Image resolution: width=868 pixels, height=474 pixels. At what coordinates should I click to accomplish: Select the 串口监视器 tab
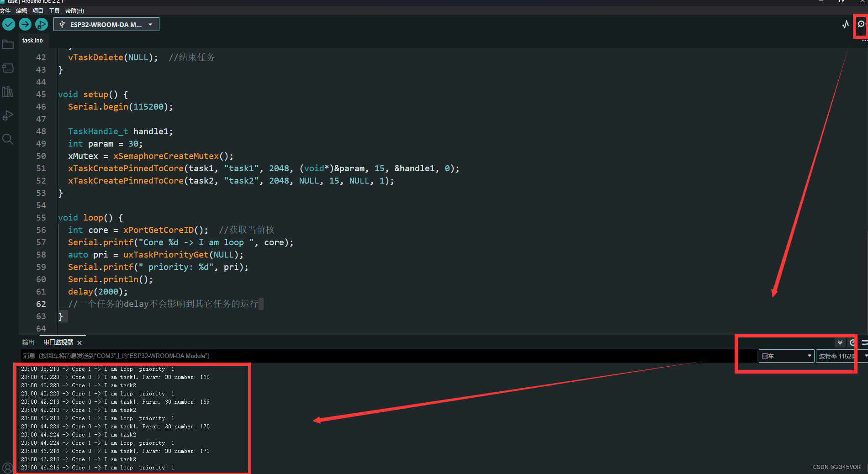point(58,342)
